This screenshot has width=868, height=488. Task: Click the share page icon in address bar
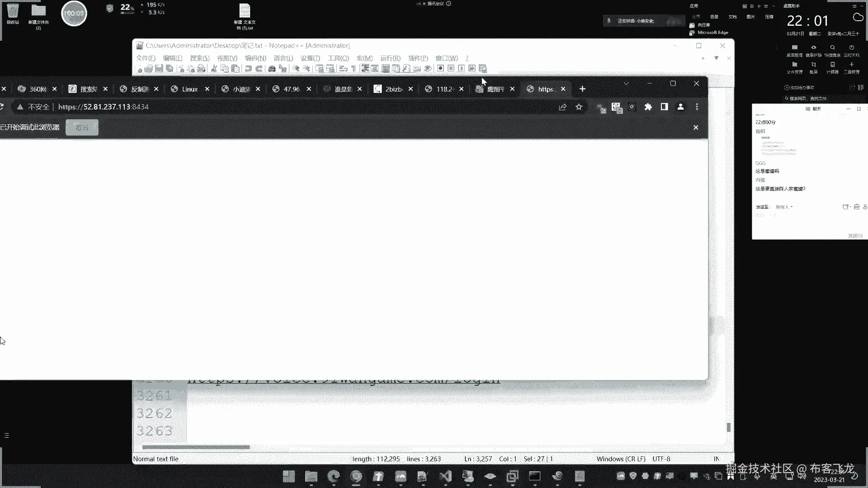click(x=562, y=107)
